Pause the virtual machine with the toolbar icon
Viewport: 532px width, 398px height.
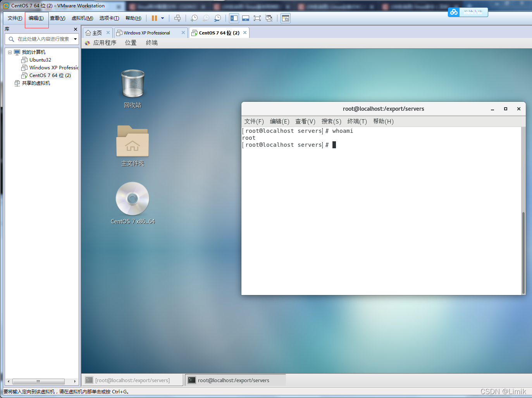pyautogui.click(x=154, y=18)
